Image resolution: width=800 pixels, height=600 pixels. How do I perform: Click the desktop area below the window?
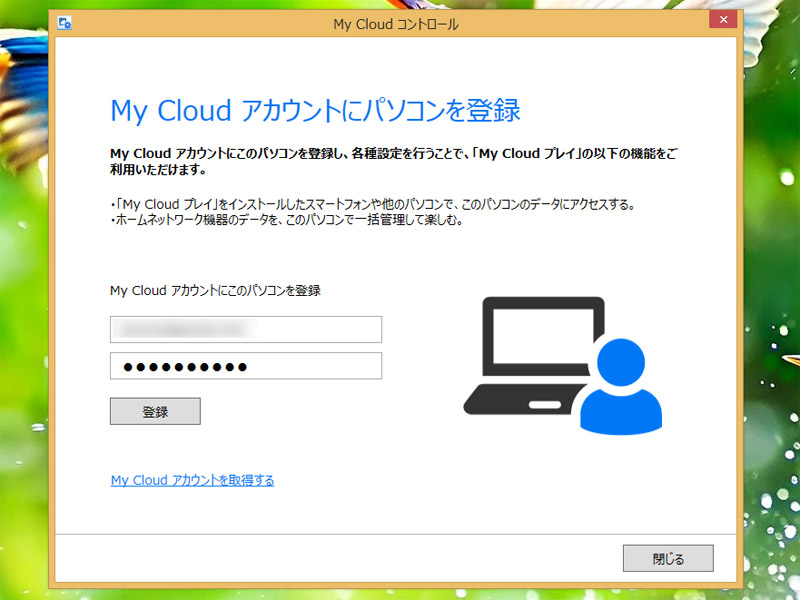click(400, 593)
